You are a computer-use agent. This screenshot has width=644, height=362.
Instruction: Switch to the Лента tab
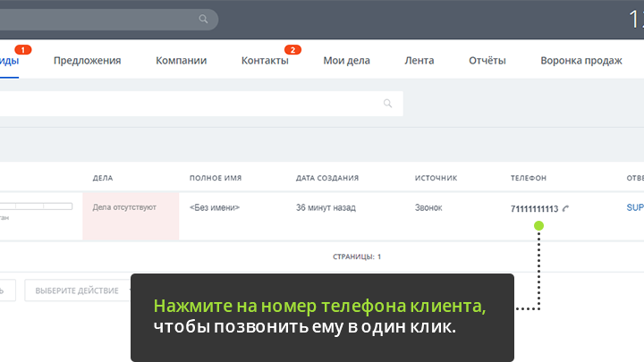point(419,61)
